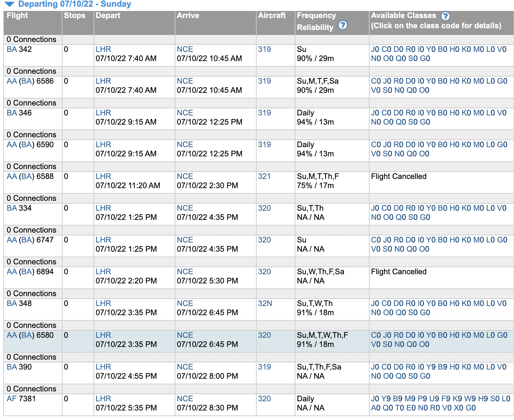This screenshot has height=420, width=514.
Task: Click the Aircraft column header
Action: 272,16
